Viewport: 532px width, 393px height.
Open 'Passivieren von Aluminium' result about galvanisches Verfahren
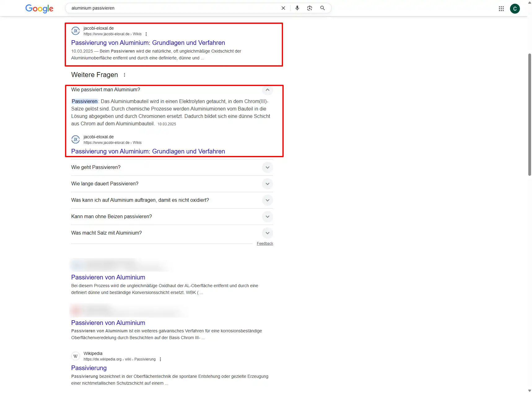coord(108,323)
